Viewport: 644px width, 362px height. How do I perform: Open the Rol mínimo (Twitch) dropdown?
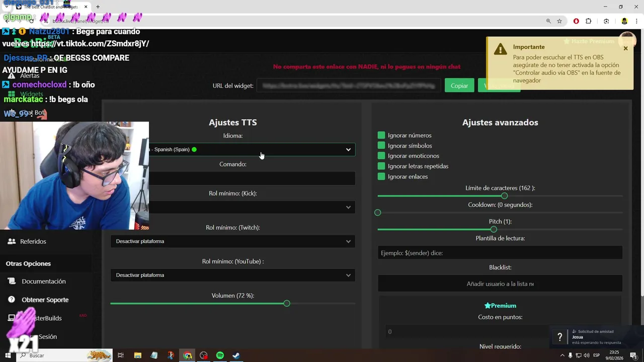(x=233, y=241)
